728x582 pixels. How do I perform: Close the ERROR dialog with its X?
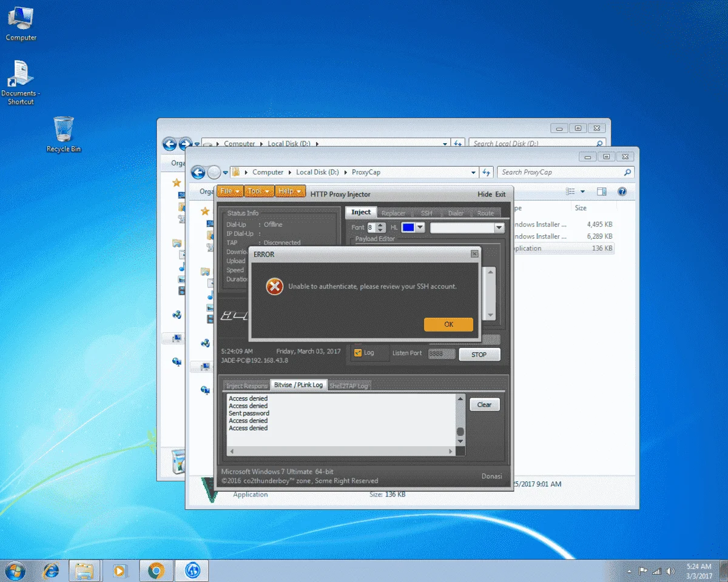pyautogui.click(x=474, y=254)
